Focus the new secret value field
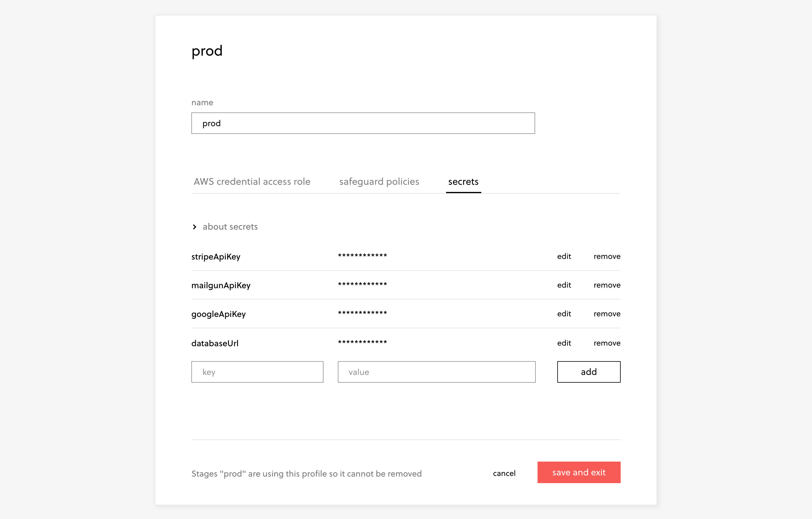The width and height of the screenshot is (812, 519). click(436, 372)
